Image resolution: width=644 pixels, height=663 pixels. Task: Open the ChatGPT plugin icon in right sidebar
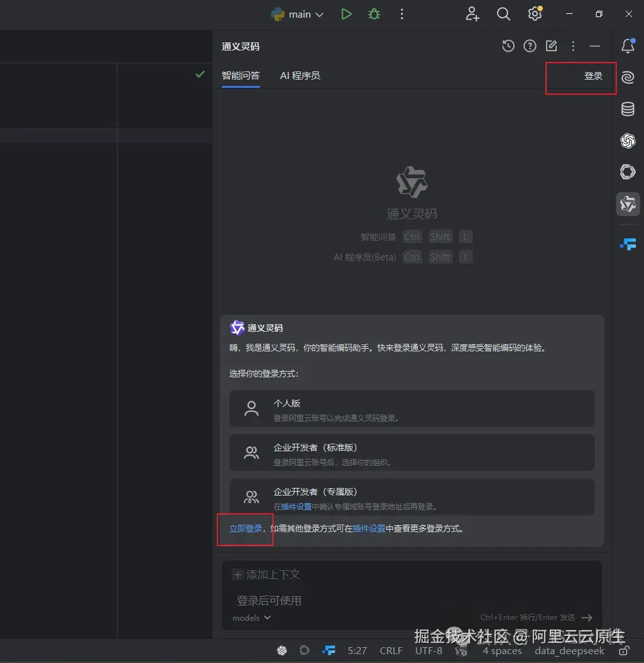pos(628,141)
